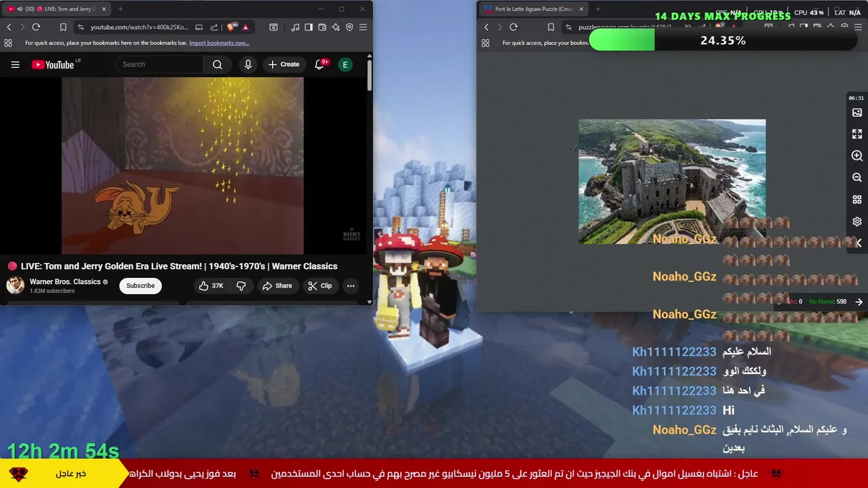This screenshot has width=868, height=488.
Task: Select the LIVE: Tom and Jerry browser tab
Action: (57, 9)
